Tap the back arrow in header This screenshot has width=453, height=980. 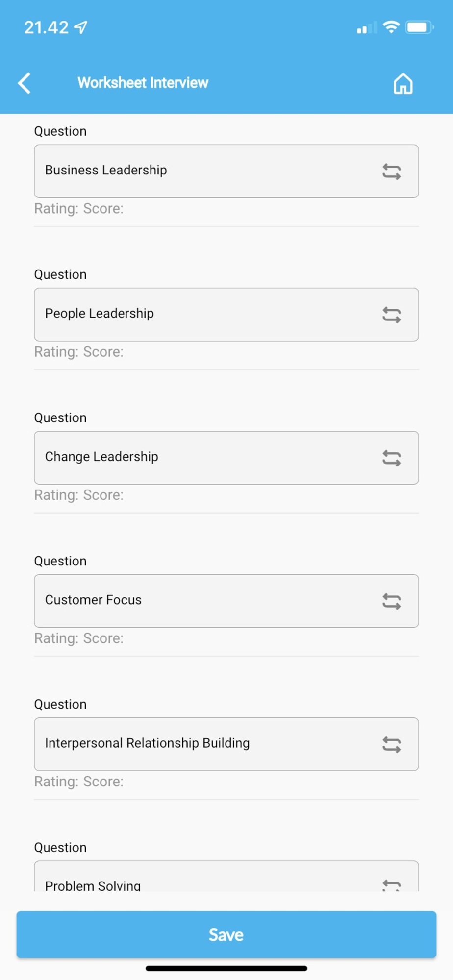point(25,83)
